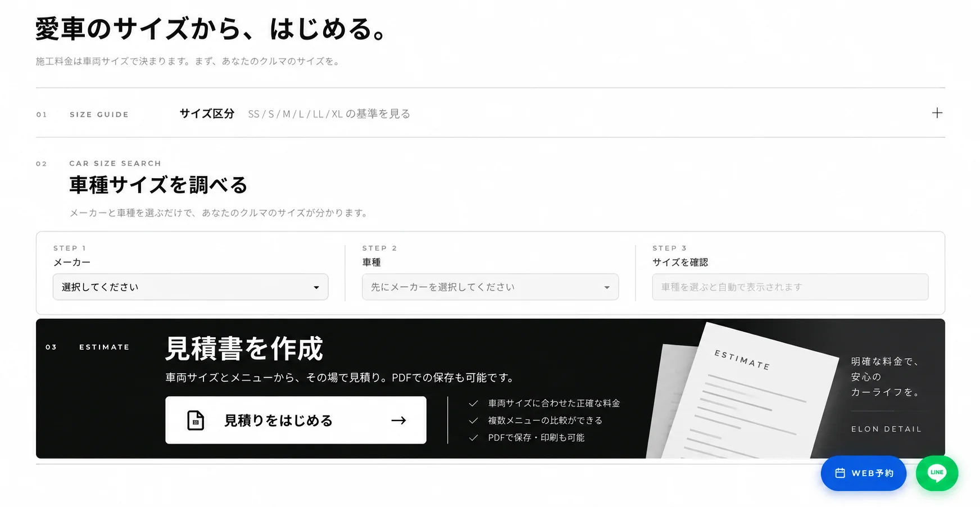Open WEB予約 reservation button
This screenshot has width=980, height=507.
(x=863, y=473)
